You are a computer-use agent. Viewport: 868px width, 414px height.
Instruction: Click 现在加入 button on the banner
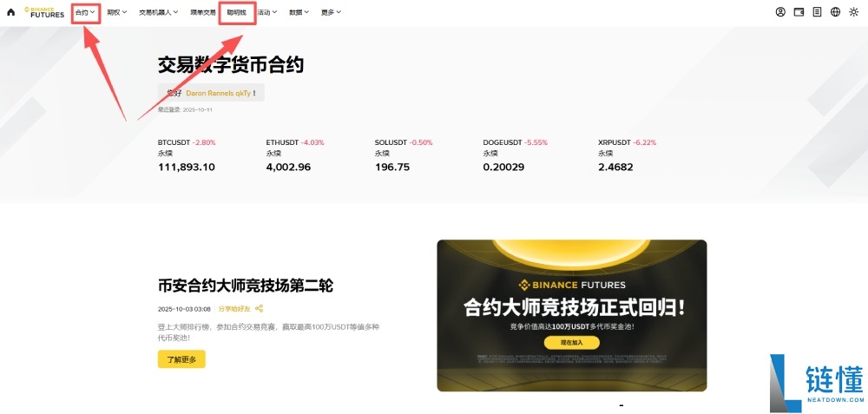coord(571,343)
